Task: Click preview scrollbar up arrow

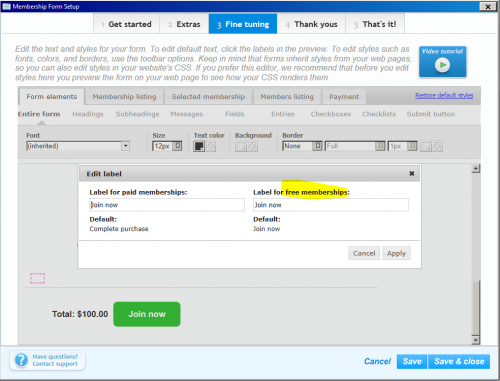Action: (476, 168)
